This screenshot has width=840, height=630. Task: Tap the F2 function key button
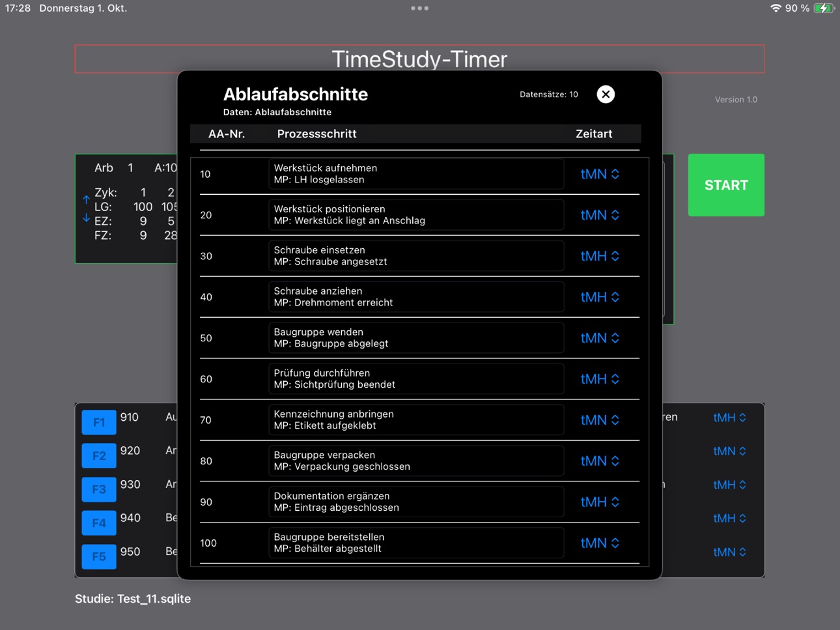99,456
